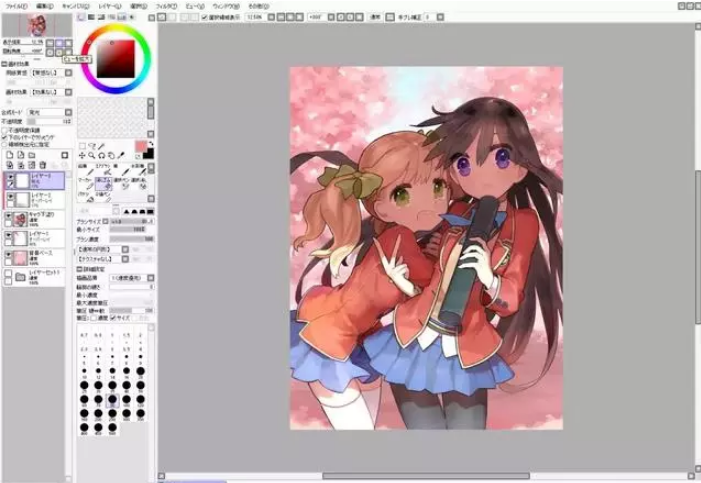Toggle the color wheel panel icon
This screenshot has width=701, height=483.
point(81,17)
